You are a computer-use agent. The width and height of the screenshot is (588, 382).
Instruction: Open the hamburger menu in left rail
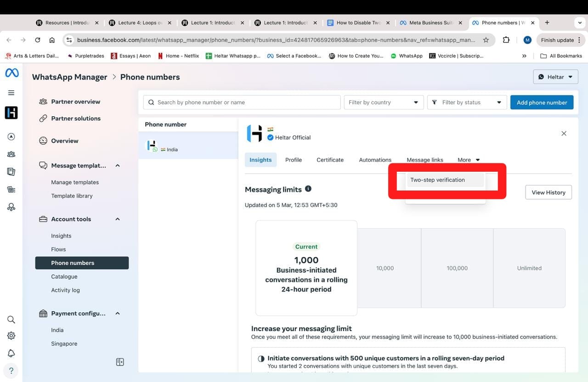pos(11,93)
